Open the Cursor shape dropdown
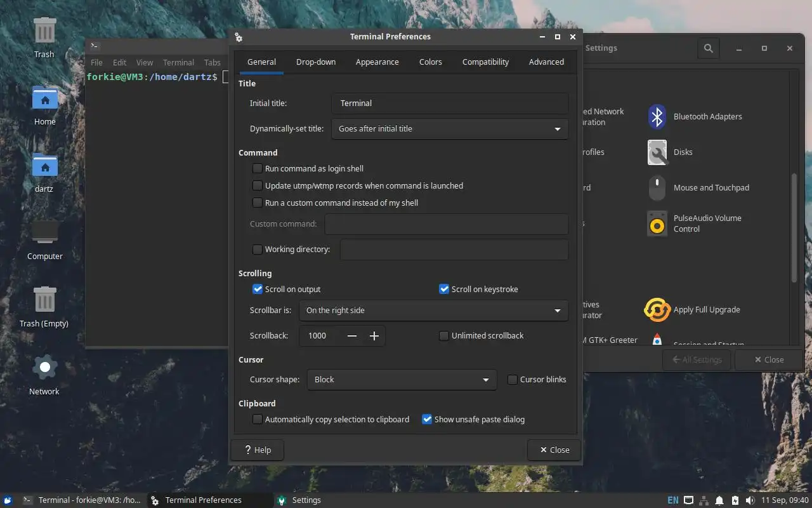The image size is (812, 508). [402, 380]
